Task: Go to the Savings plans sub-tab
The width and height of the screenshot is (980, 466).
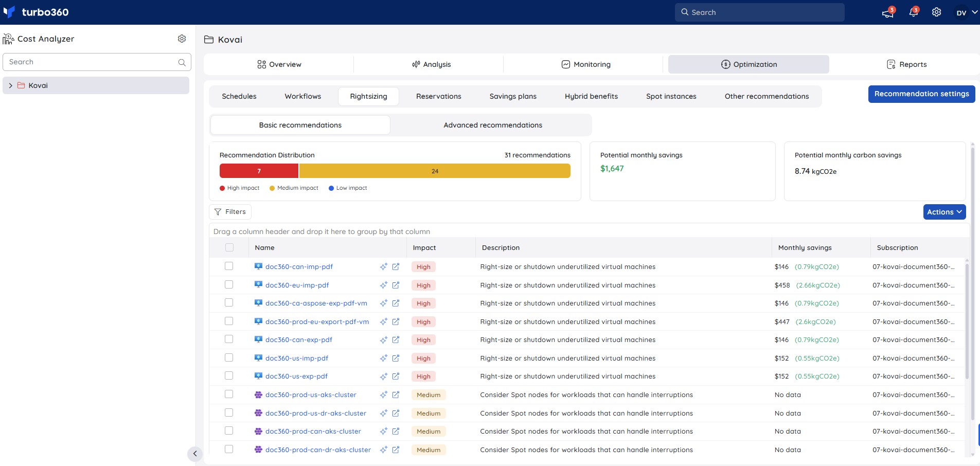Action: pyautogui.click(x=513, y=96)
